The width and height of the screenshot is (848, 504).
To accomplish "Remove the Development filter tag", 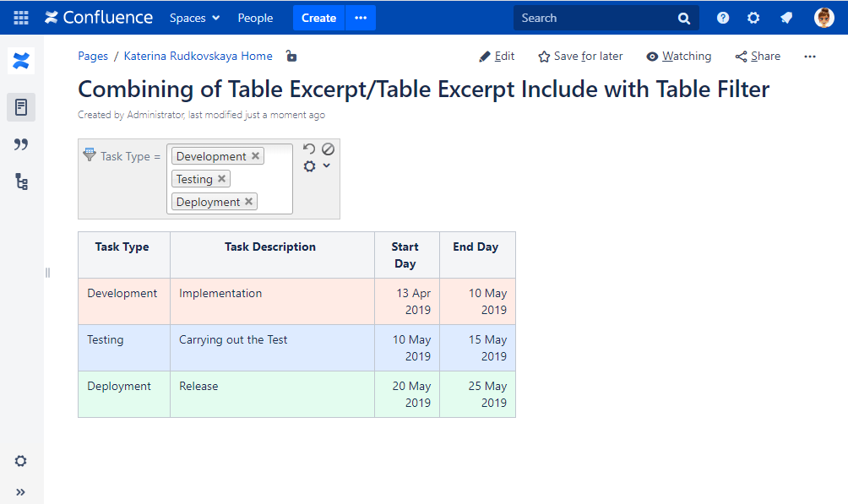I will [x=256, y=156].
